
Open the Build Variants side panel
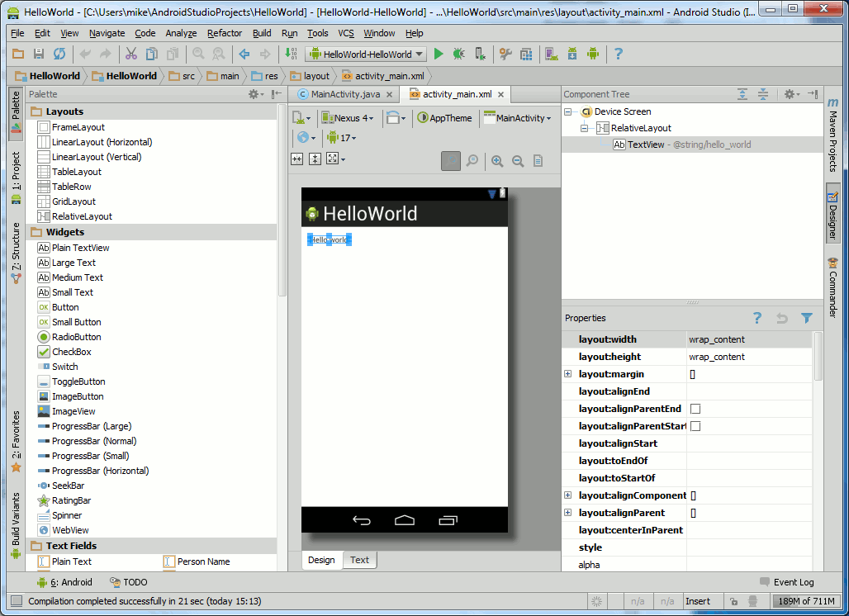[x=16, y=525]
